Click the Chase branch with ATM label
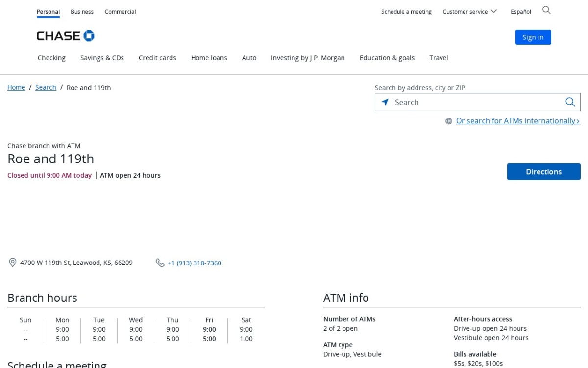Image resolution: width=588 pixels, height=368 pixels. pos(44,146)
